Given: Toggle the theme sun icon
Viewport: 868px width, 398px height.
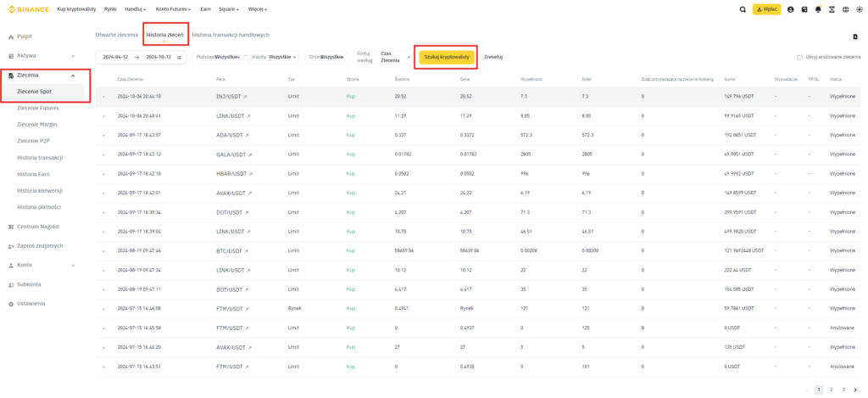Looking at the screenshot, I should coord(858,9).
